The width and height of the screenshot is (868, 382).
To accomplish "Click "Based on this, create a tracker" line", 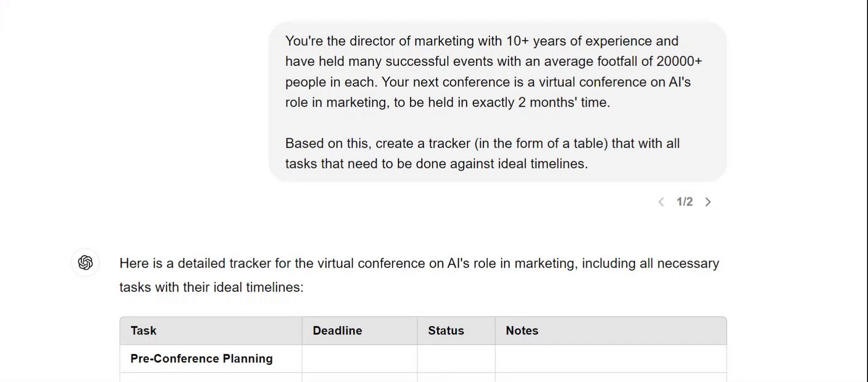I will coord(482,144).
